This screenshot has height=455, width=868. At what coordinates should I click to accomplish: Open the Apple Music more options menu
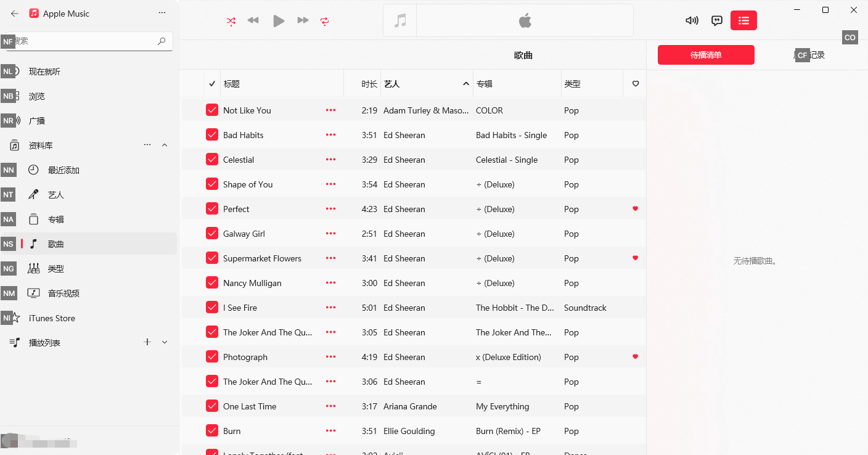(162, 13)
